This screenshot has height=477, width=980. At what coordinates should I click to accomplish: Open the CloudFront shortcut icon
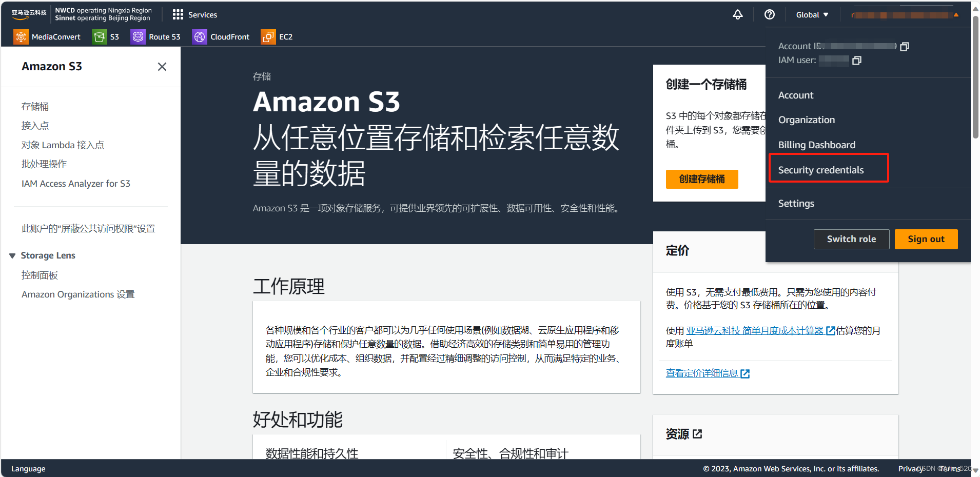coord(199,36)
